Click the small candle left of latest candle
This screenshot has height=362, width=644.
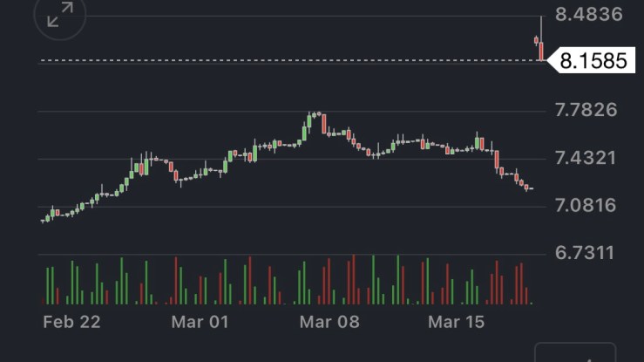[x=536, y=39]
